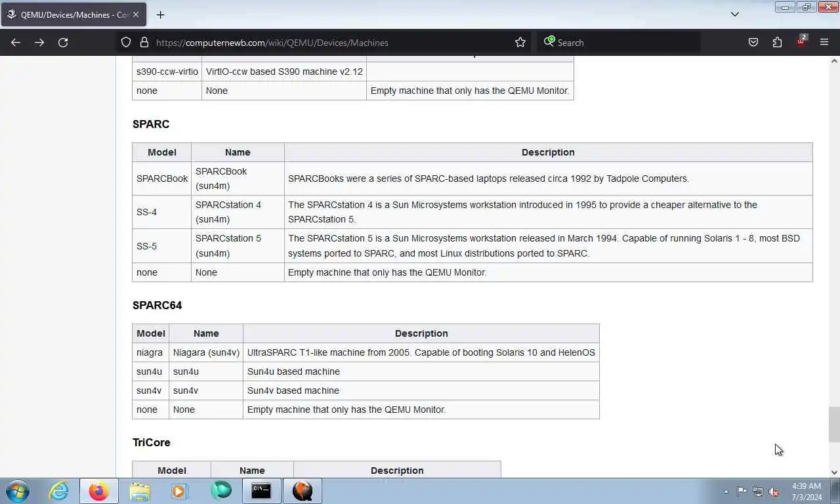The height and width of the screenshot is (504, 840).
Task: Click the SPARCBook model cell
Action: pyautogui.click(x=162, y=178)
